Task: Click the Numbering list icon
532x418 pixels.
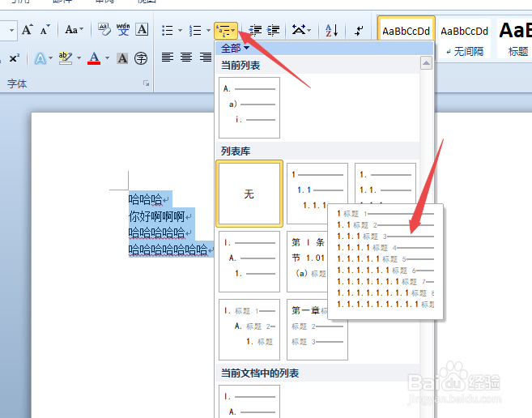Action: point(195,31)
